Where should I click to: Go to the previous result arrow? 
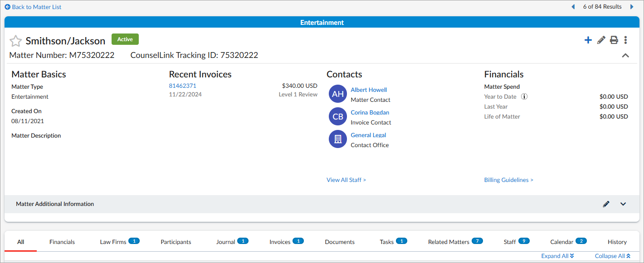[x=573, y=7]
